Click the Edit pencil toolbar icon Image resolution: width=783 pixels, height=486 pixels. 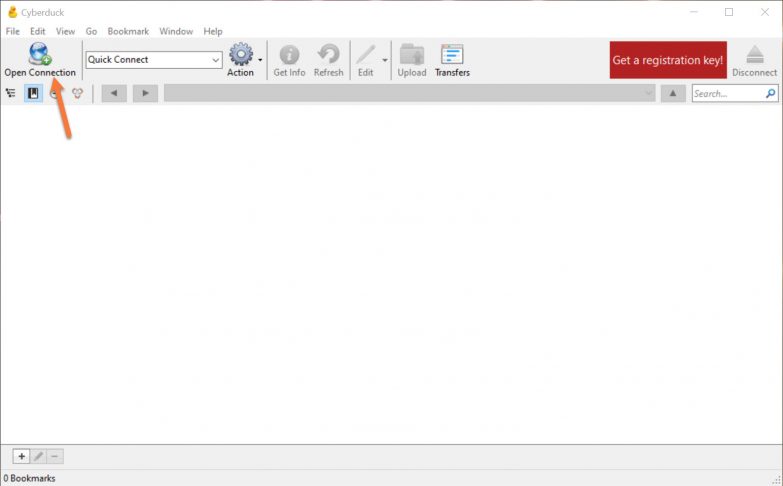point(365,55)
